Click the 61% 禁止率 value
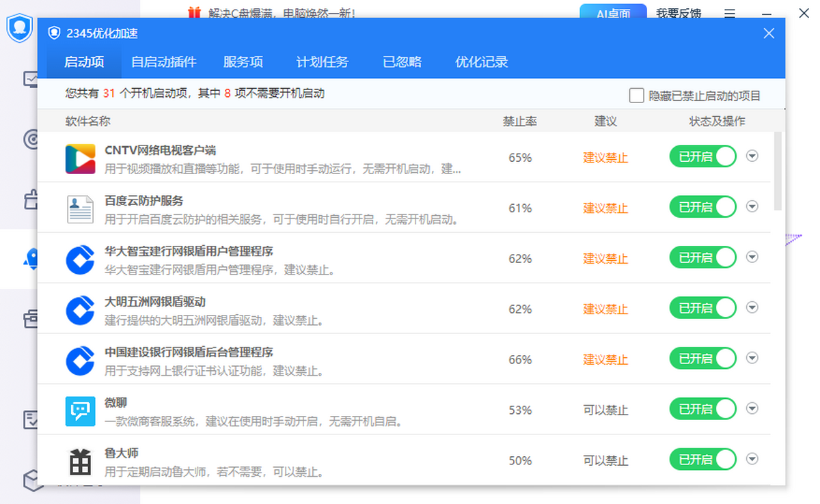This screenshot has height=504, width=820. [x=520, y=208]
